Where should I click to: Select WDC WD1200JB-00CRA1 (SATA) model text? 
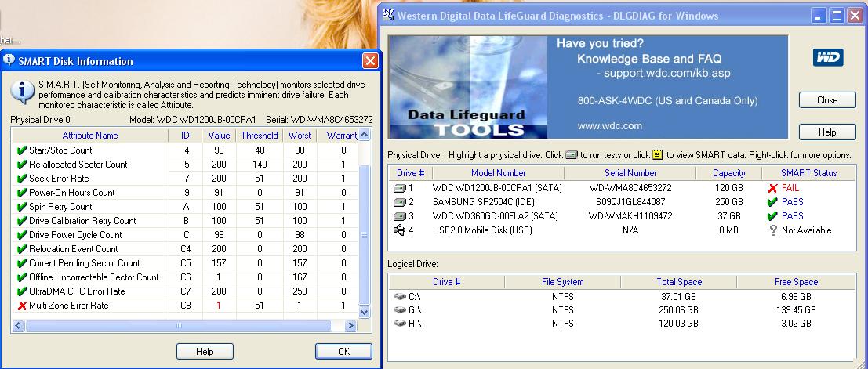[496, 188]
